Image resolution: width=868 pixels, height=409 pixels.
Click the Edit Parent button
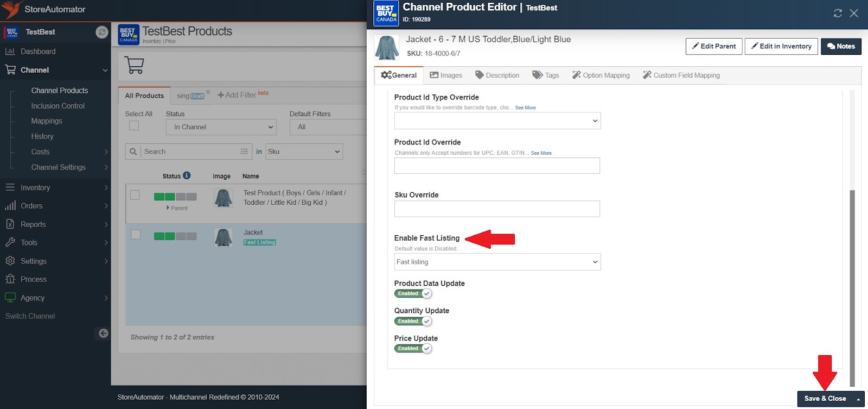(714, 46)
